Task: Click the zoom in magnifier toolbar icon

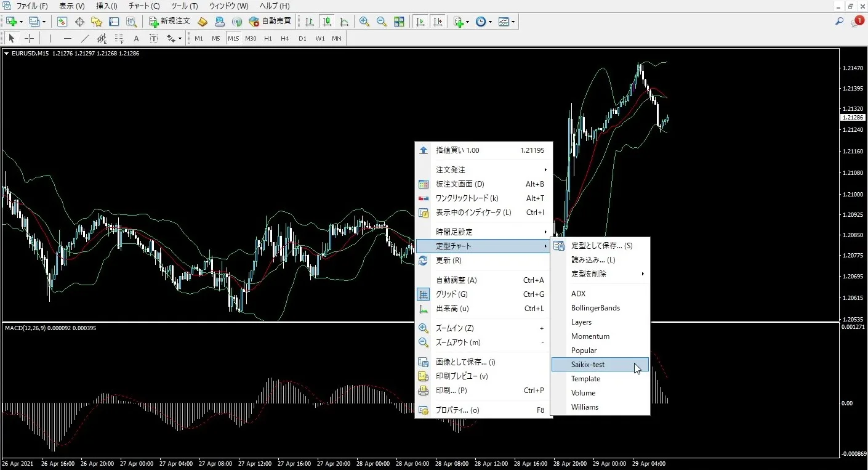Action: point(364,22)
